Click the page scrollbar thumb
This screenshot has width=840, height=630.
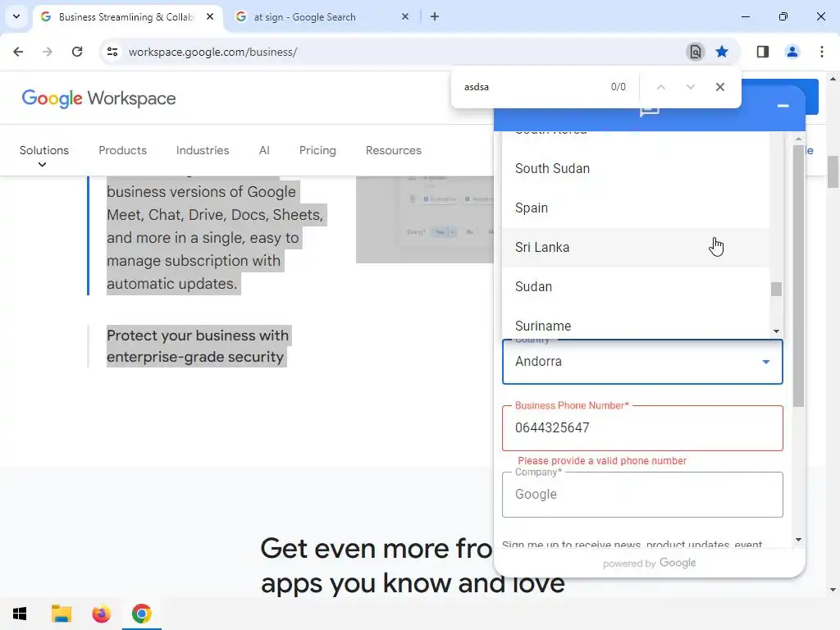pos(833,172)
